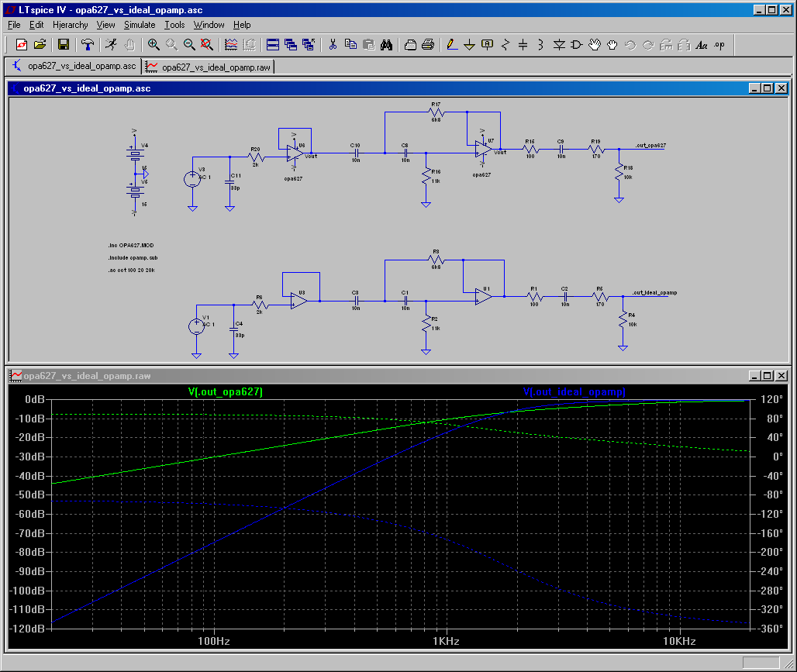Open the Hierarchy menu
Viewport: 797px width, 672px height.
[x=70, y=24]
